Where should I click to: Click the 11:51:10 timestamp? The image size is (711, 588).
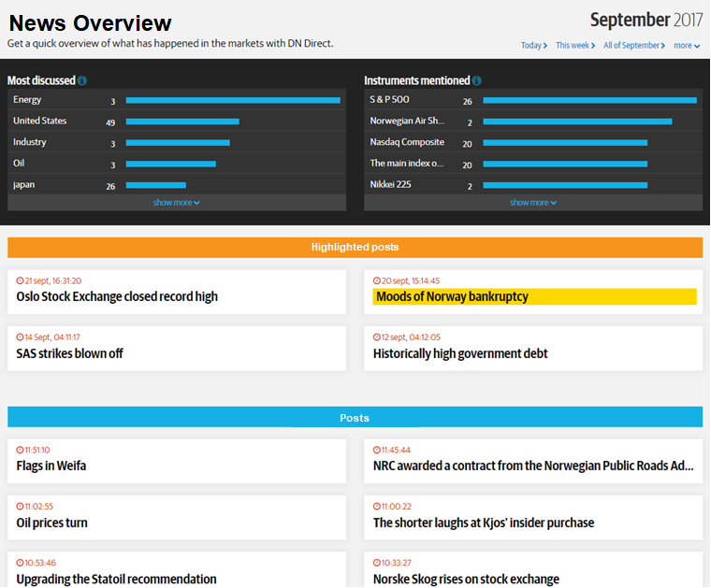pyautogui.click(x=37, y=451)
